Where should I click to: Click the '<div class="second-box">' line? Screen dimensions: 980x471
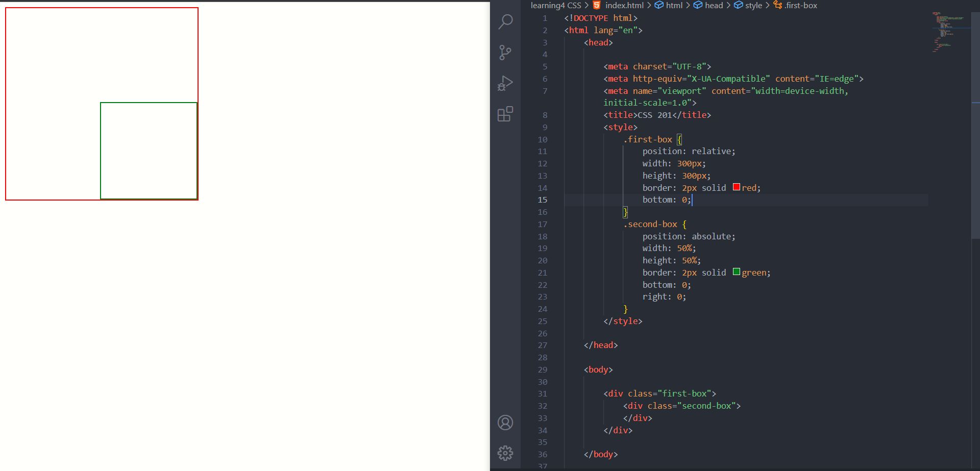(x=682, y=406)
